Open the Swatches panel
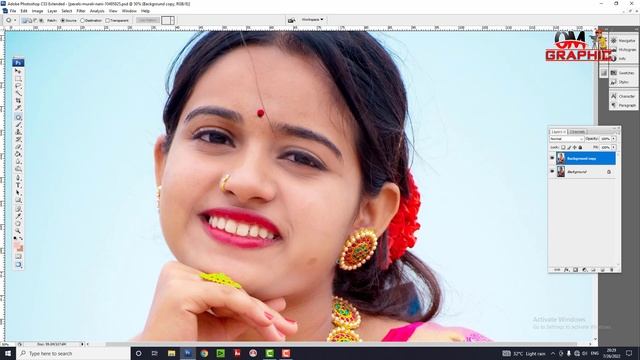 tap(624, 73)
